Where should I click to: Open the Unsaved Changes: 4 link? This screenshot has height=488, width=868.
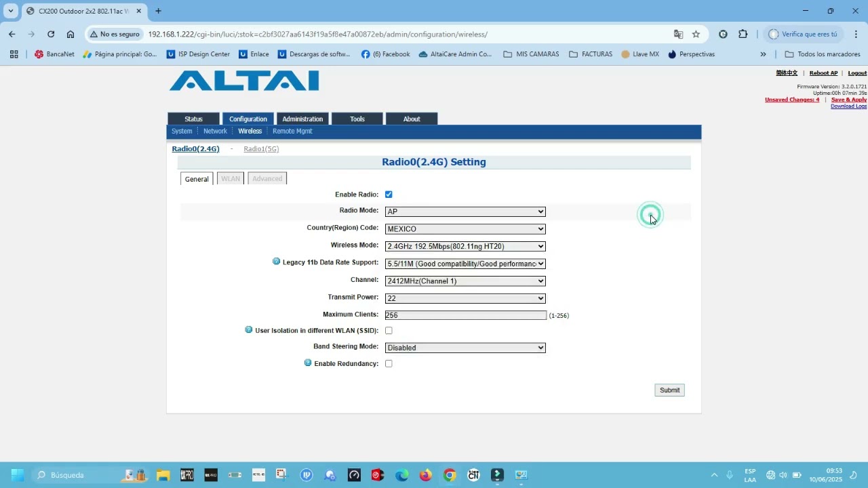coord(792,100)
